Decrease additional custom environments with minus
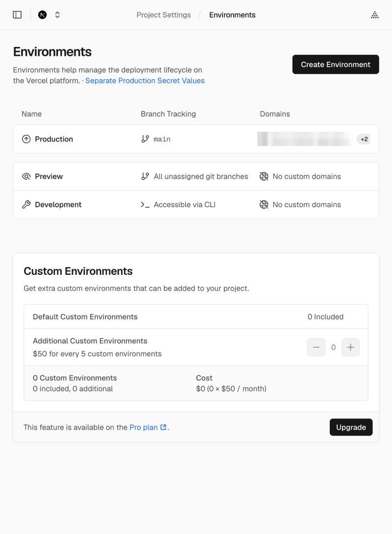This screenshot has width=392, height=534. click(316, 347)
